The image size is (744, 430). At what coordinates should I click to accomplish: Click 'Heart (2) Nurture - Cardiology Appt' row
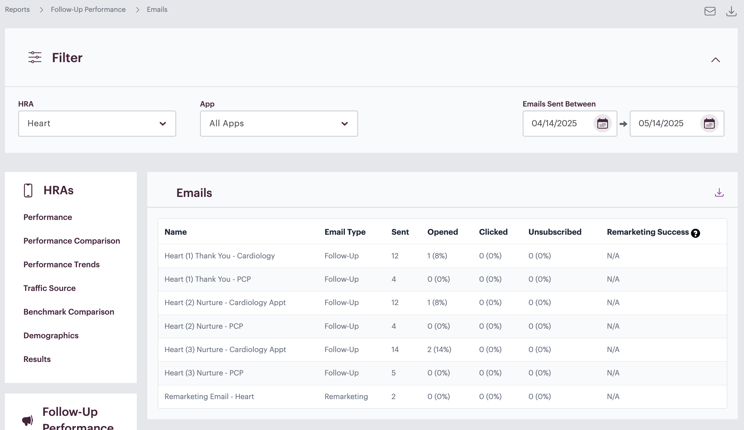442,302
